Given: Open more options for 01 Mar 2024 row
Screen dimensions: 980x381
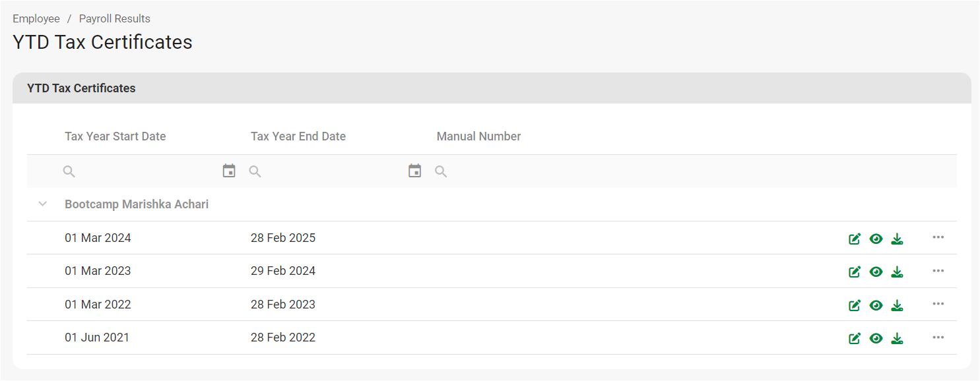Looking at the screenshot, I should (x=938, y=237).
